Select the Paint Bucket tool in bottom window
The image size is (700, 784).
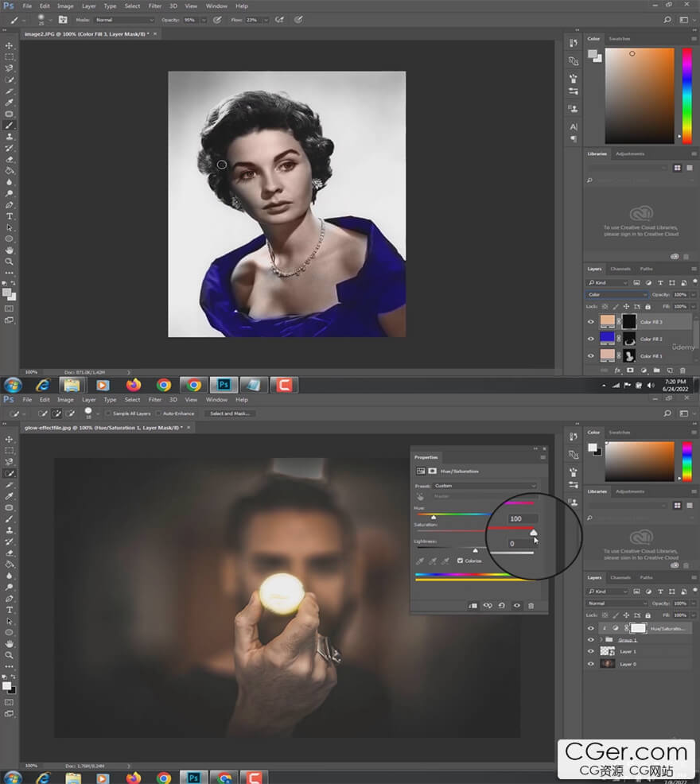coord(9,564)
